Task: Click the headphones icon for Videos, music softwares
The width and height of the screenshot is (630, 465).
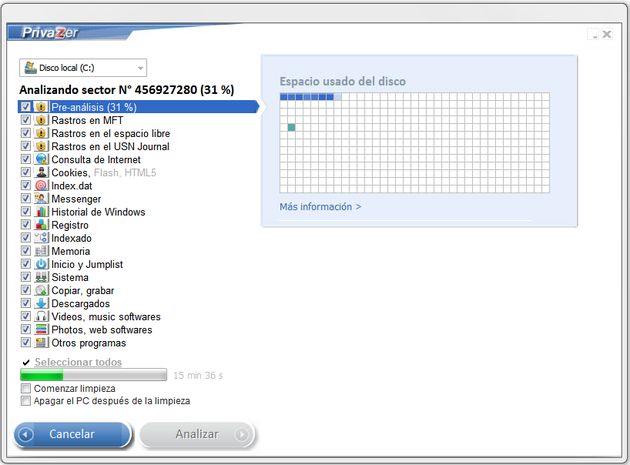Action: coord(41,316)
